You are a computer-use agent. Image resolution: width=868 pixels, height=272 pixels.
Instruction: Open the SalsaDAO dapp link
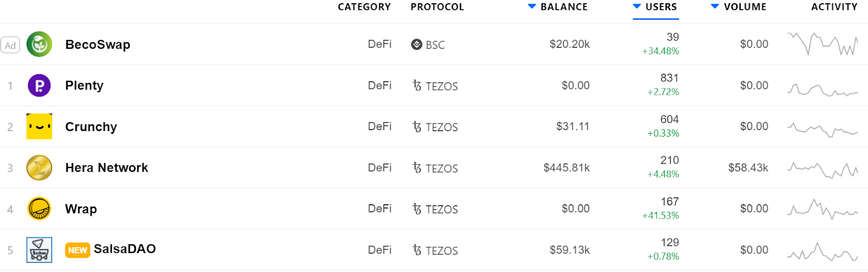click(125, 249)
